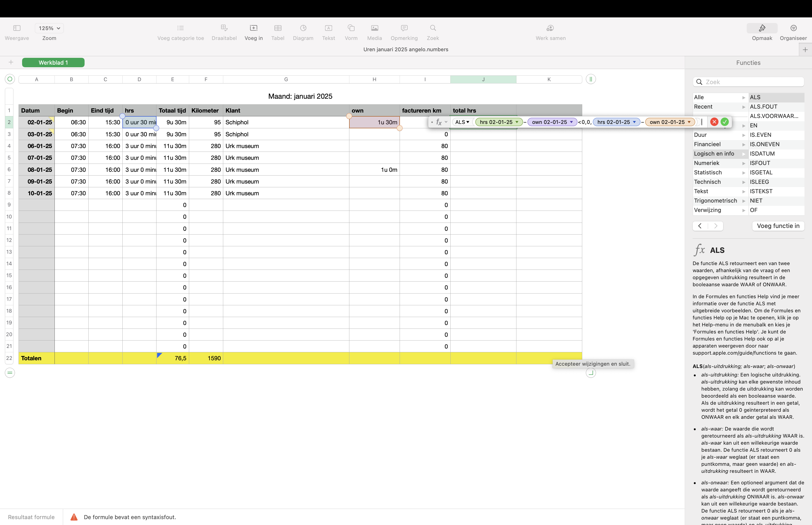This screenshot has width=812, height=525.
Task: Click the add new sheet plus
Action: pos(11,62)
